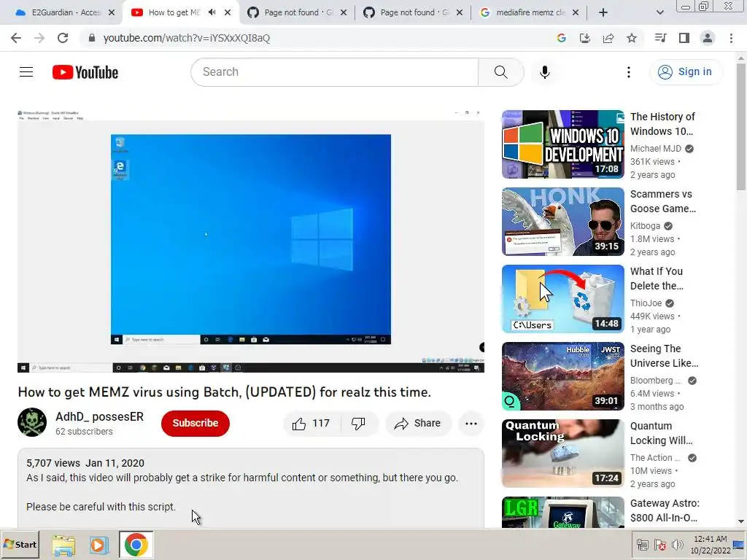747x560 pixels.
Task: Open 'Gateway Astro' video title
Action: [x=665, y=510]
